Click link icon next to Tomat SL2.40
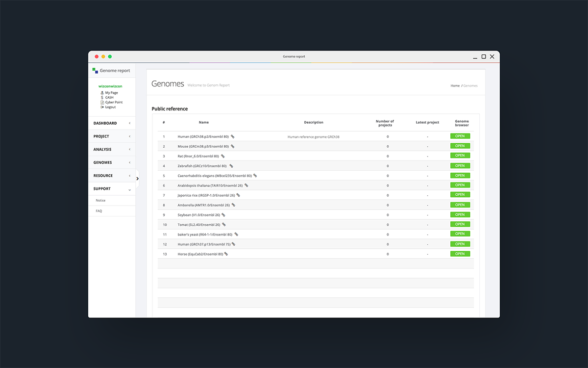The image size is (588, 368). pyautogui.click(x=224, y=225)
